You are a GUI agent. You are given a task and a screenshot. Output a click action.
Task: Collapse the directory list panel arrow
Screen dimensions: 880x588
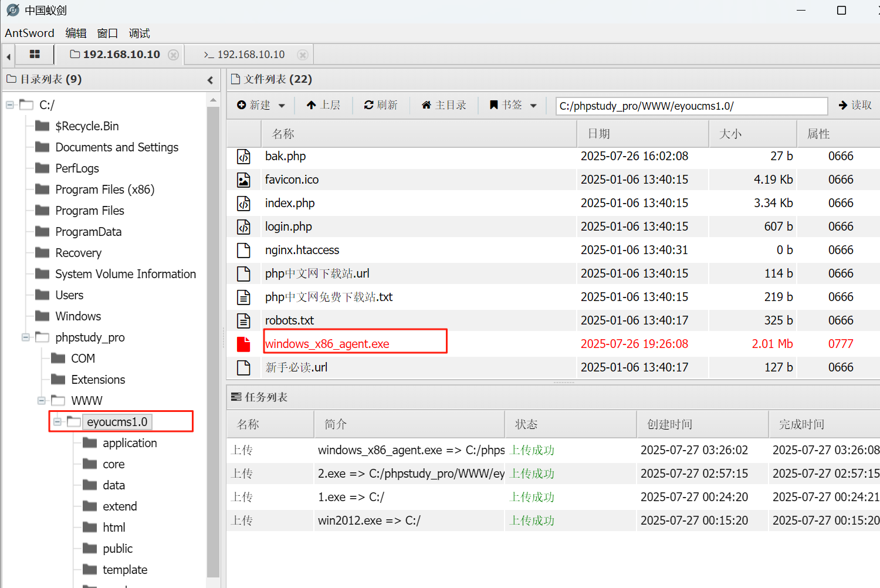[x=211, y=80]
